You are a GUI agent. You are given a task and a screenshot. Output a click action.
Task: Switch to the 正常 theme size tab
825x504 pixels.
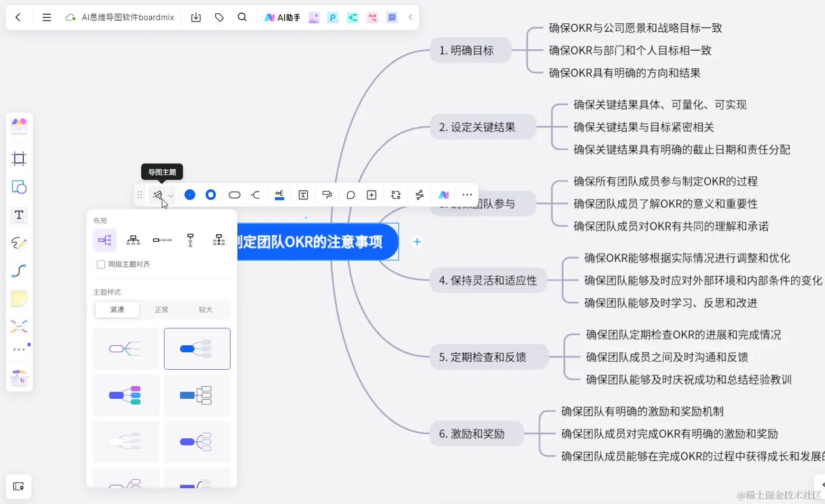click(x=161, y=309)
